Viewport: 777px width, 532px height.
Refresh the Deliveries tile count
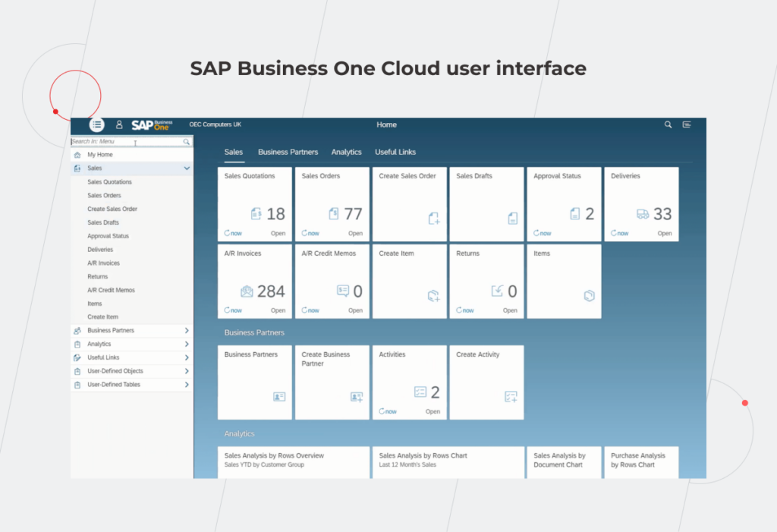tap(619, 233)
